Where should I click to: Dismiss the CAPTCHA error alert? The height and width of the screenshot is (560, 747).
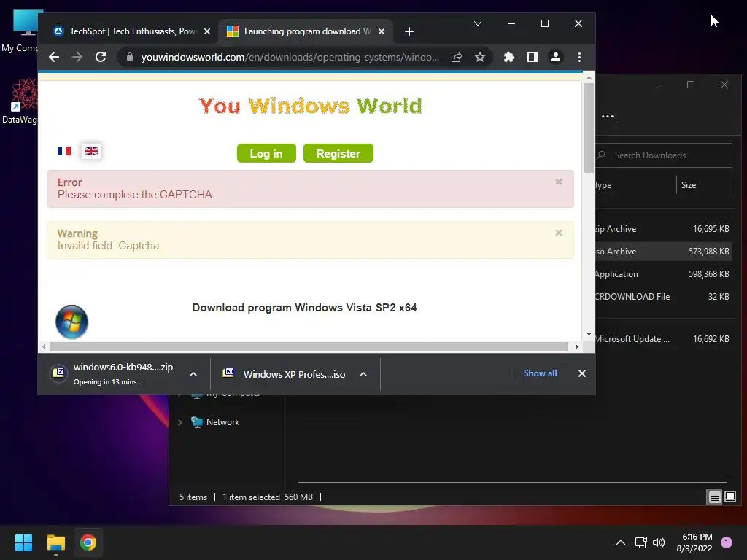559,182
